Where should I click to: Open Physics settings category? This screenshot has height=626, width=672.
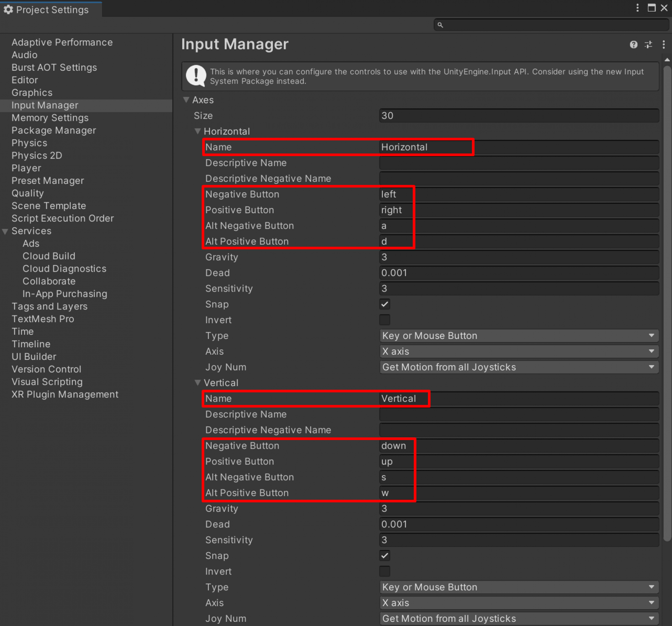29,143
